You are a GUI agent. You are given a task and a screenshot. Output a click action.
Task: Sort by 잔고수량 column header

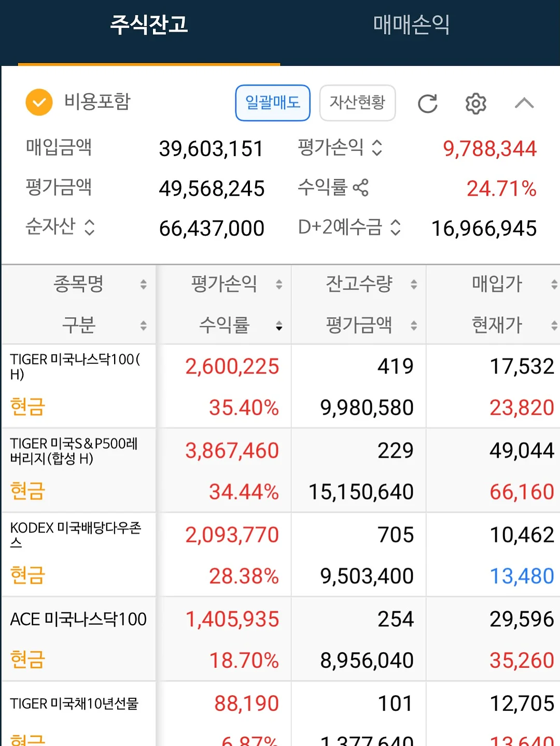click(359, 284)
